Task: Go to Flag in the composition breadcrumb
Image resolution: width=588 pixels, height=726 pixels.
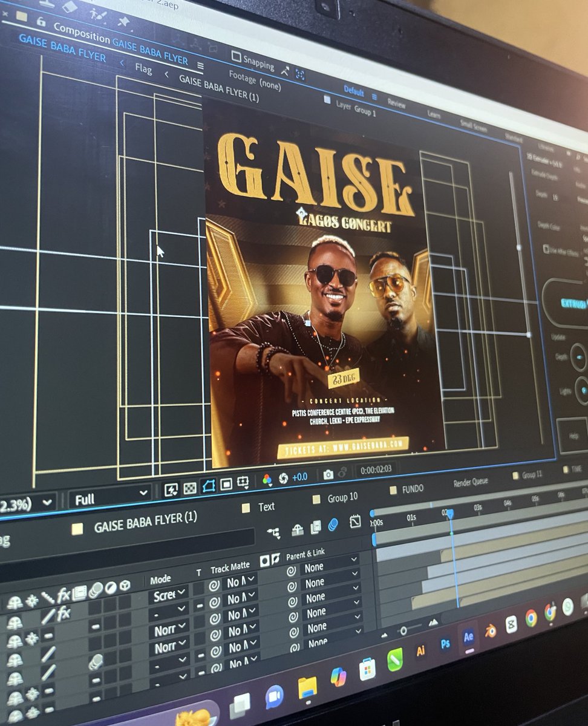Action: pyautogui.click(x=143, y=68)
